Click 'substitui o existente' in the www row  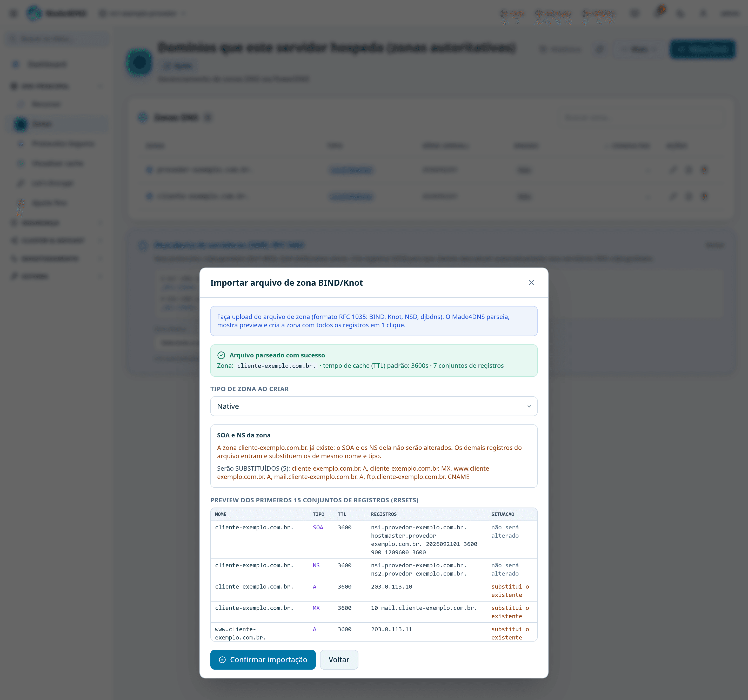(x=510, y=634)
